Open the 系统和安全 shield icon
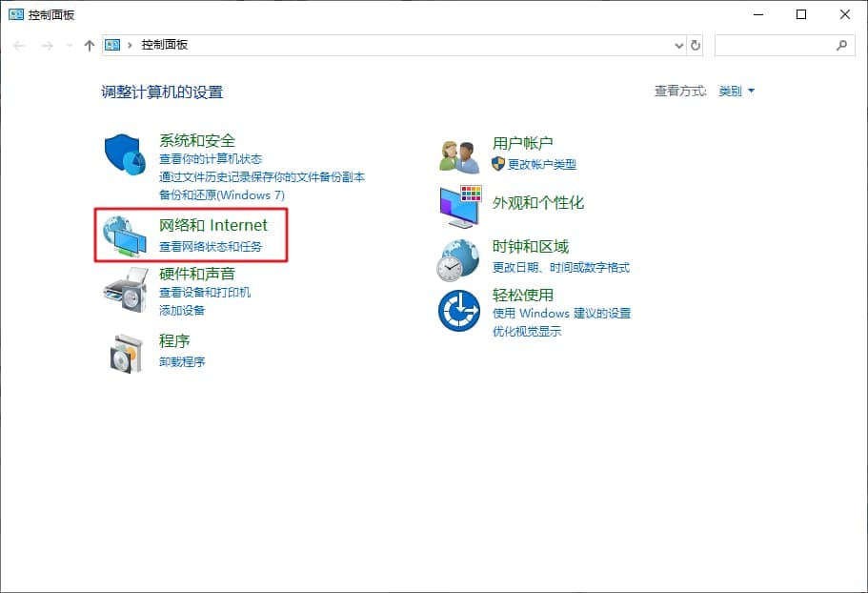The height and width of the screenshot is (593, 868). click(124, 153)
